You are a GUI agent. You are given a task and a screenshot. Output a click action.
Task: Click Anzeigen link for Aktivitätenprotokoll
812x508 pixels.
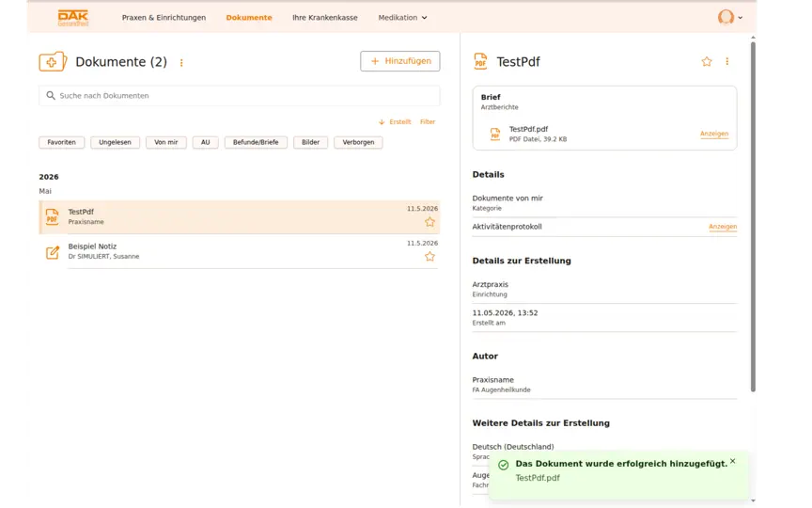pos(723,227)
